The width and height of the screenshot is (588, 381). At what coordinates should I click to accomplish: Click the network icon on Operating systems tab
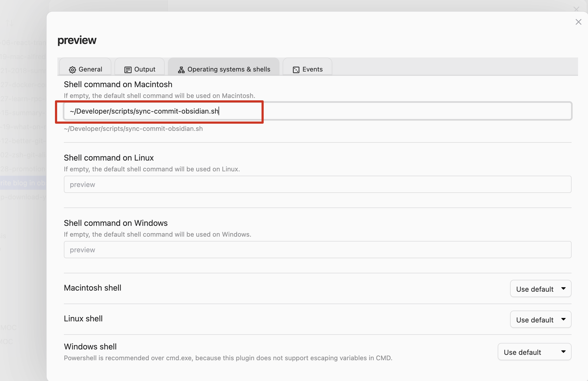click(181, 70)
